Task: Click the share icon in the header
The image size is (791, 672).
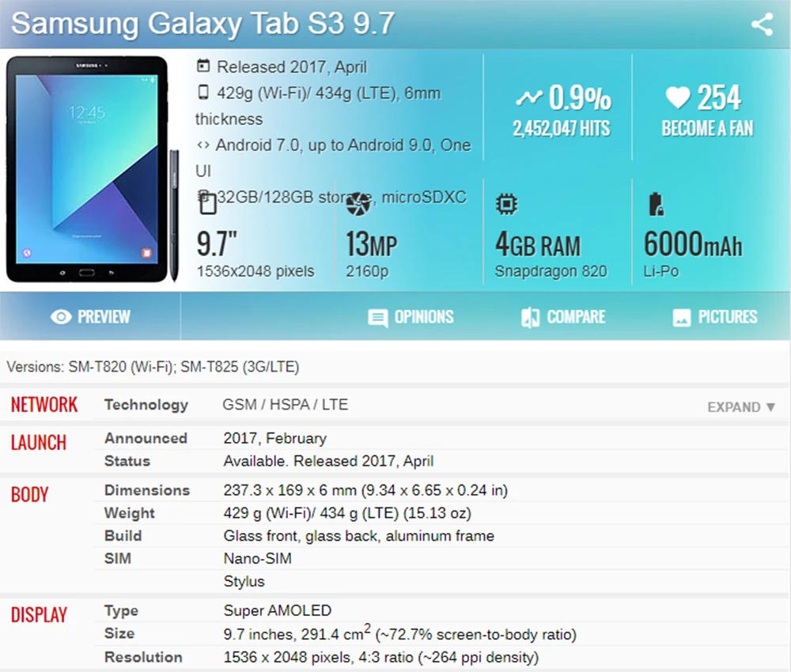Action: [762, 25]
